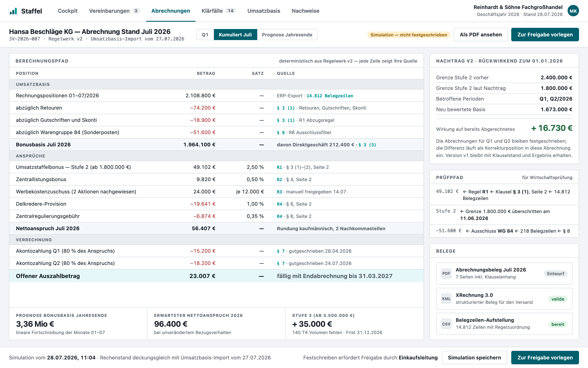The height and width of the screenshot is (368, 588).
Task: Click the Vereinbarungen count badge 3
Action: [136, 11]
